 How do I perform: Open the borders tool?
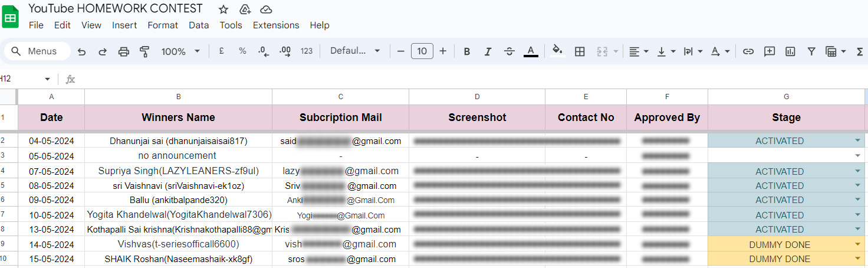[x=580, y=51]
